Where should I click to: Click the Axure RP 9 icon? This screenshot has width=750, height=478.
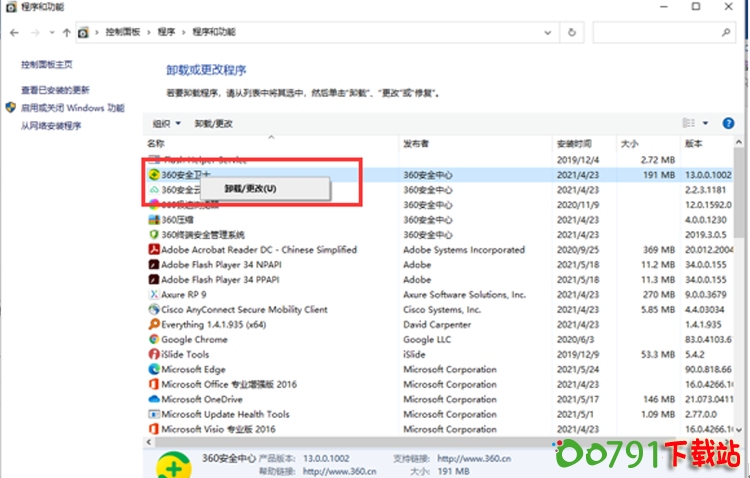[154, 295]
